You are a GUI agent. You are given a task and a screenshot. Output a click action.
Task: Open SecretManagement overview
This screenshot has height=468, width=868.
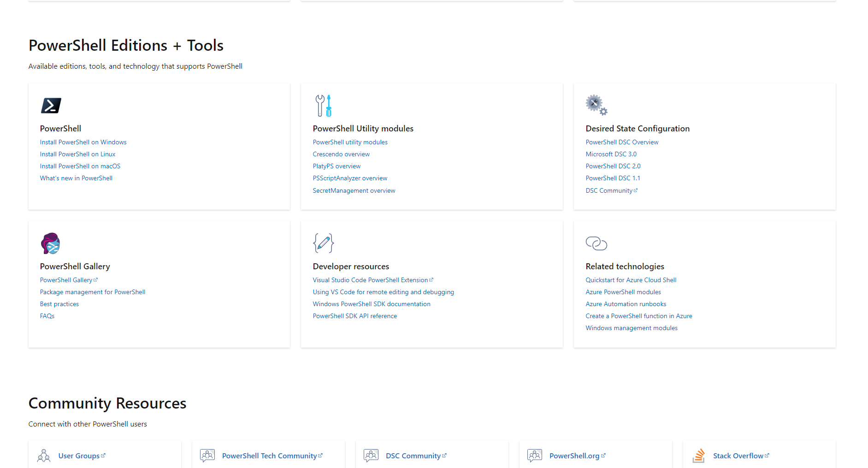pos(354,190)
